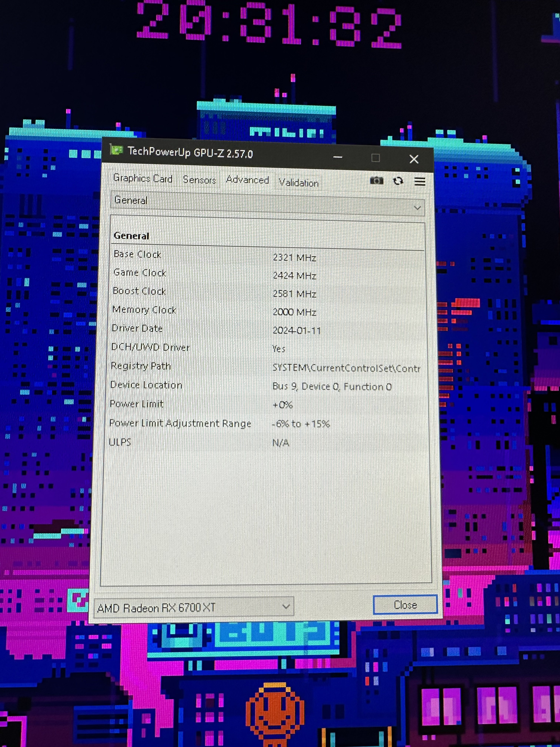Screen dimensions: 560x747
Task: Click the Boost Clock 2581 MHz value
Action: tap(294, 293)
